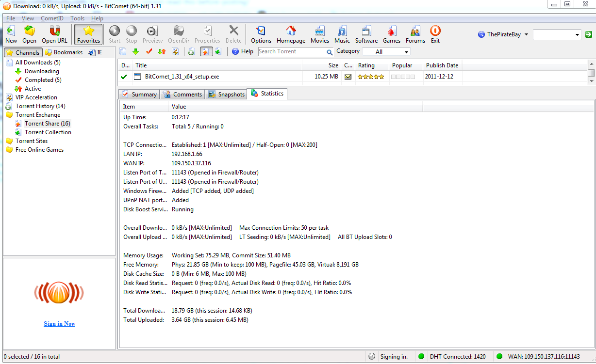Click the Start task icon
The width and height of the screenshot is (596, 364).
(115, 34)
